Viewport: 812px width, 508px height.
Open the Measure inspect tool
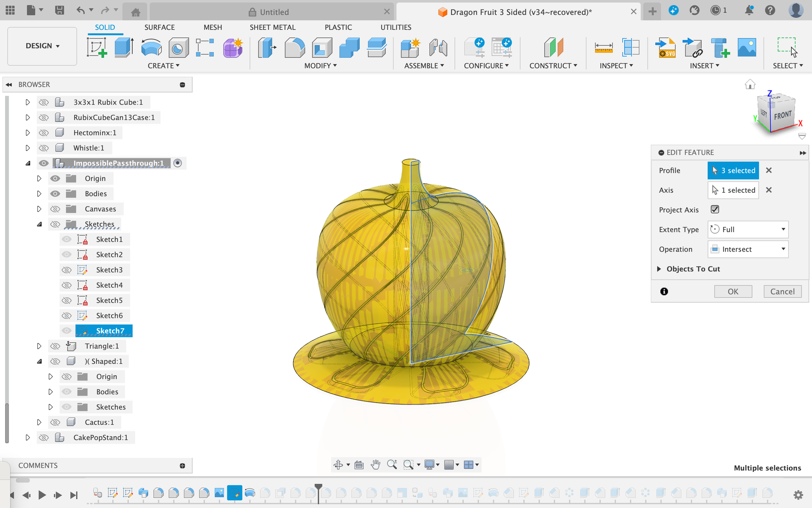point(604,47)
